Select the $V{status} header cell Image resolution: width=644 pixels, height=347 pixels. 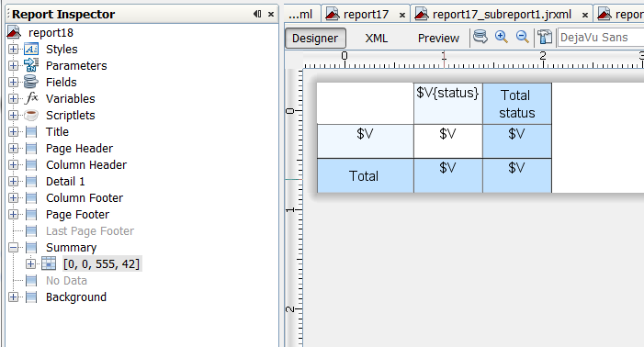click(x=447, y=104)
